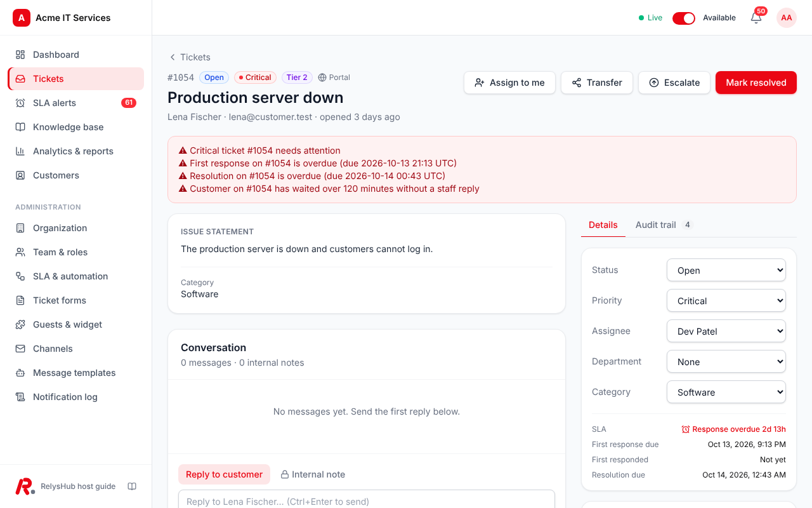Click Channels envelope icon
Viewport: 812px width, 508px height.
pos(20,349)
